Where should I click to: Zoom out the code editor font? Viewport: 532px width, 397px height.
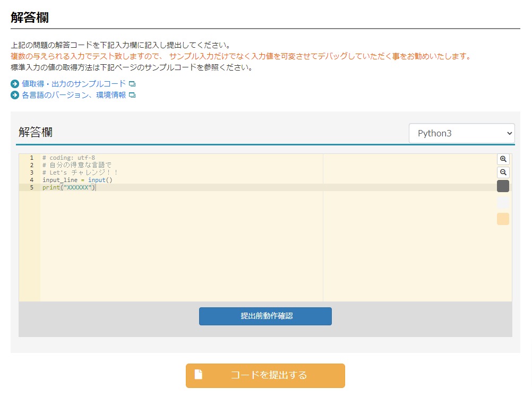point(503,172)
